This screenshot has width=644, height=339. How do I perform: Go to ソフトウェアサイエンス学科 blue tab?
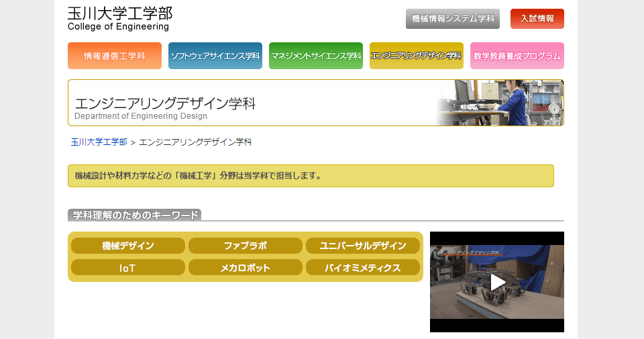click(215, 56)
